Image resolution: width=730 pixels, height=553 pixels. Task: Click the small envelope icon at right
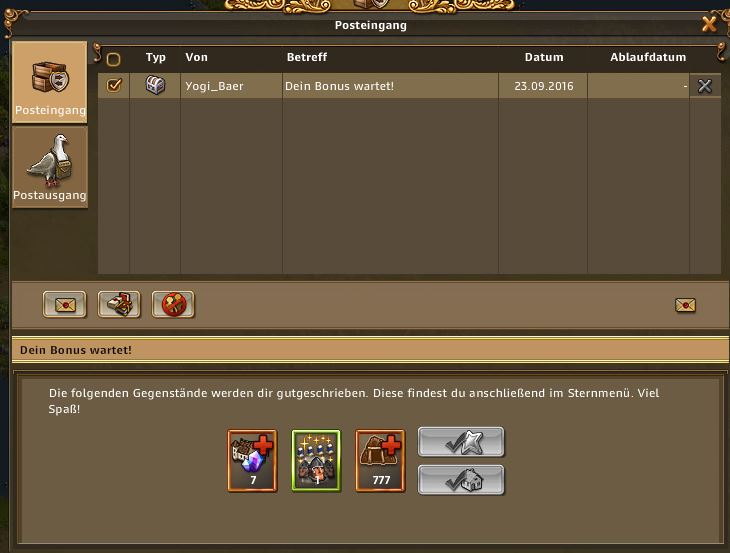(685, 305)
